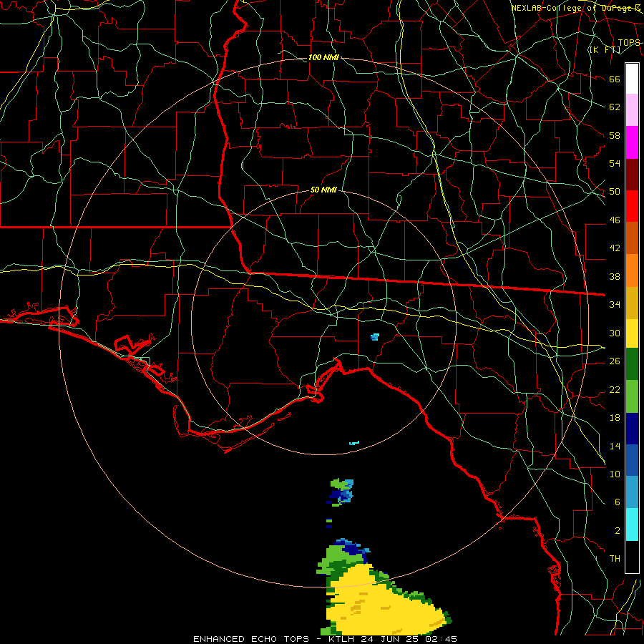The height and width of the screenshot is (644, 644).
Task: Click the light pink legend swatch
Action: click(x=632, y=110)
